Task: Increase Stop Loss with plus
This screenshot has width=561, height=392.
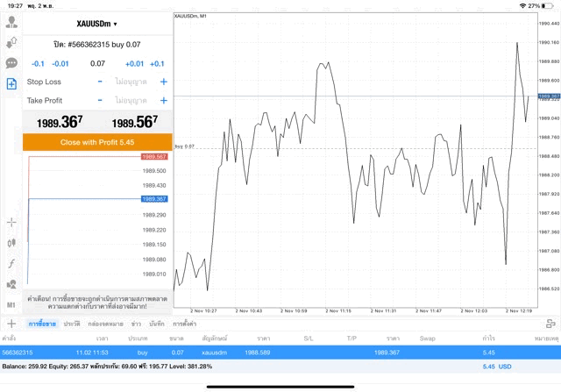Action: (x=164, y=82)
